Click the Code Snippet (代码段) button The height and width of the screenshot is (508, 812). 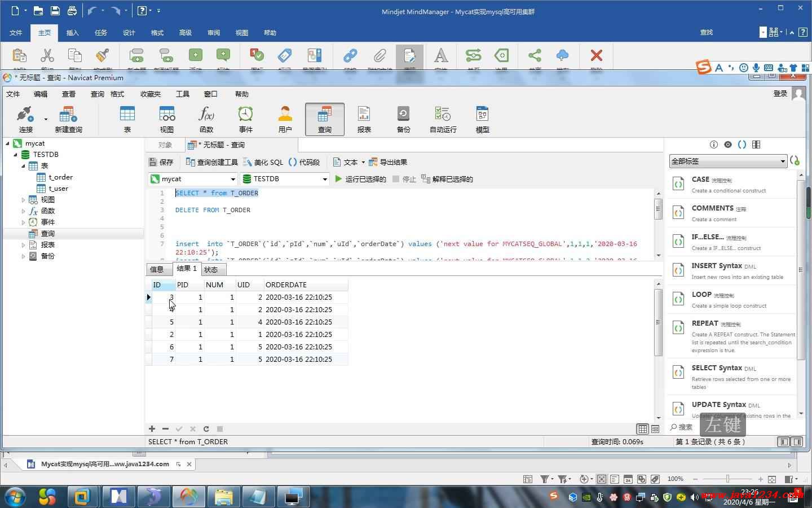point(304,162)
